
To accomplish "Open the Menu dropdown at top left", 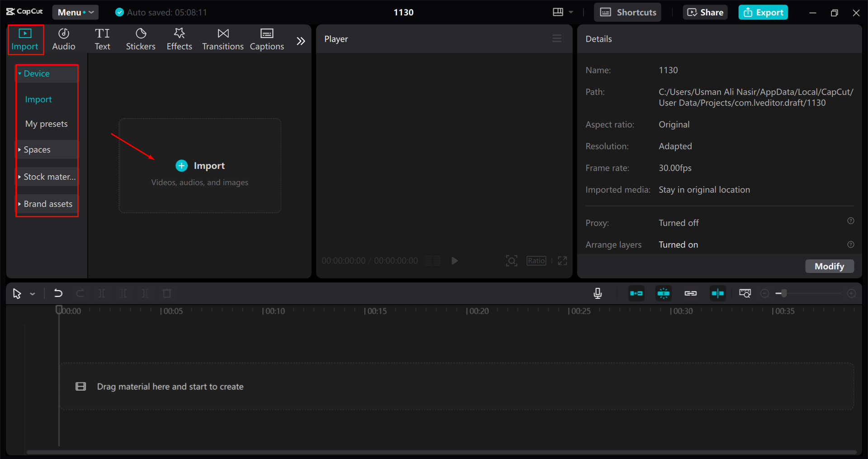I will click(x=75, y=12).
